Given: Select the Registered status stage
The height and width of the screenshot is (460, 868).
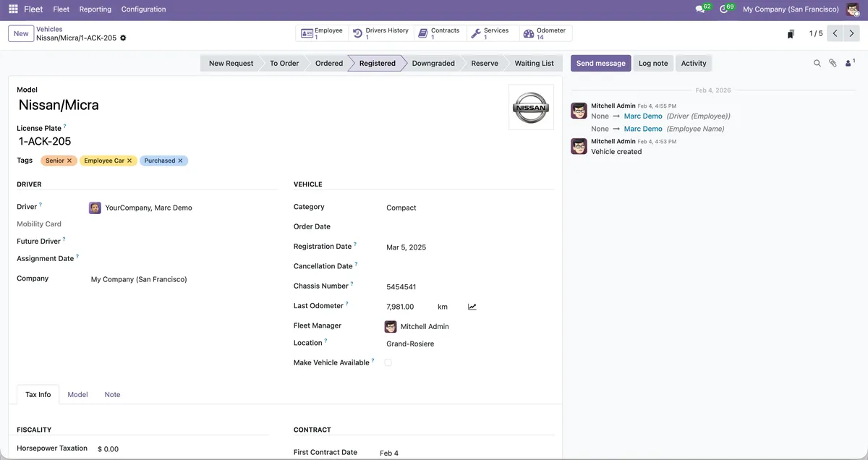Looking at the screenshot, I should coord(377,63).
